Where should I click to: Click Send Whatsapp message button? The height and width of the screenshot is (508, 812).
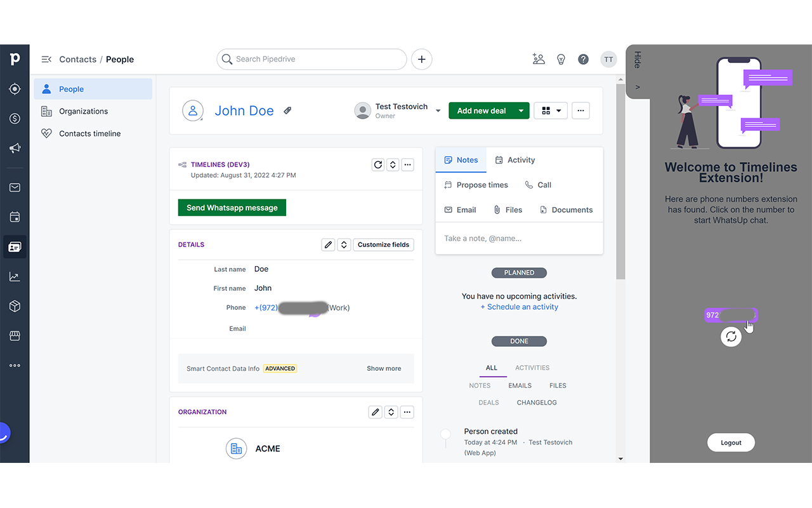(232, 208)
